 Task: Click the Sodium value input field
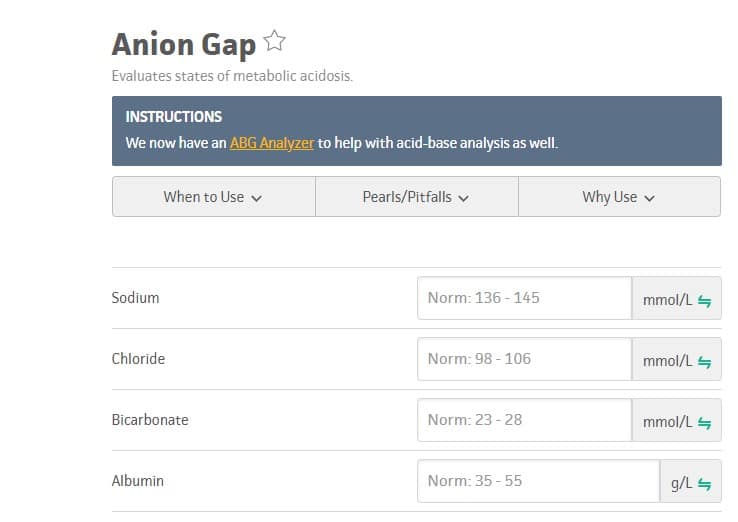tap(524, 298)
